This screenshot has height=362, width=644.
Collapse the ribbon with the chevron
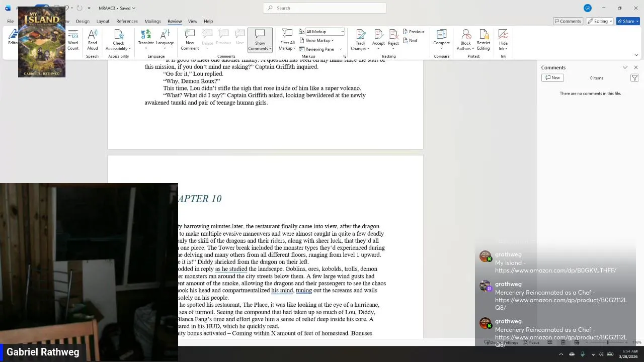coord(636,55)
